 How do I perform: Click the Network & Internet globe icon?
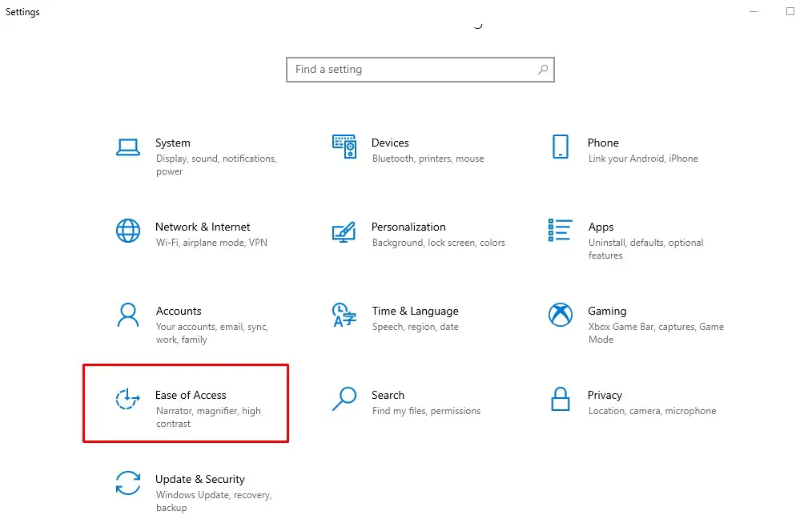(128, 231)
